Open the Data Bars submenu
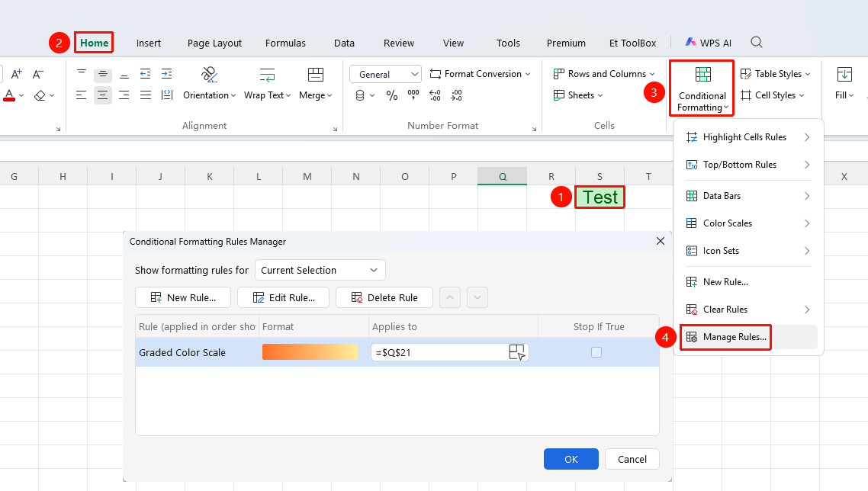The height and width of the screenshot is (491, 868). click(x=748, y=195)
